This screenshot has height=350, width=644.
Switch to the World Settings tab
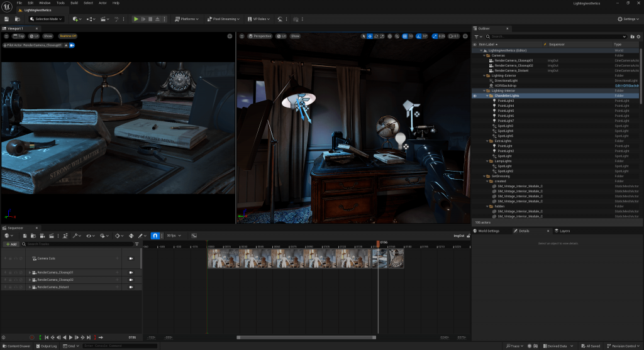coord(489,231)
